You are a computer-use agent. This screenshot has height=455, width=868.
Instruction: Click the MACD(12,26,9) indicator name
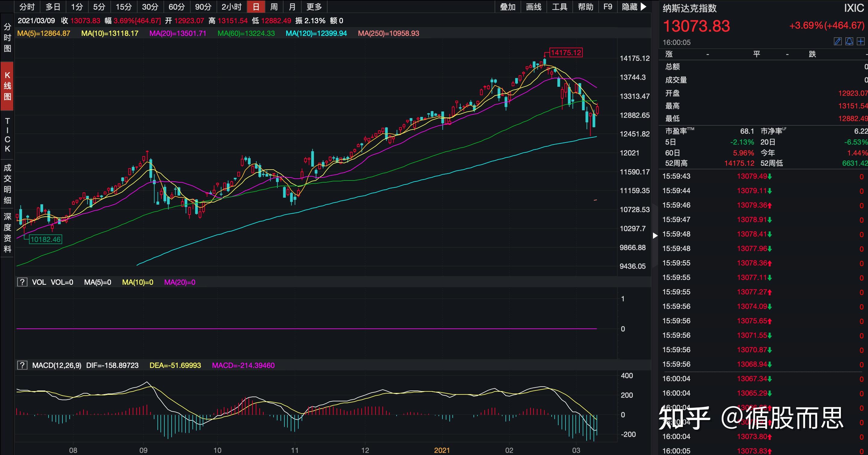click(x=57, y=365)
